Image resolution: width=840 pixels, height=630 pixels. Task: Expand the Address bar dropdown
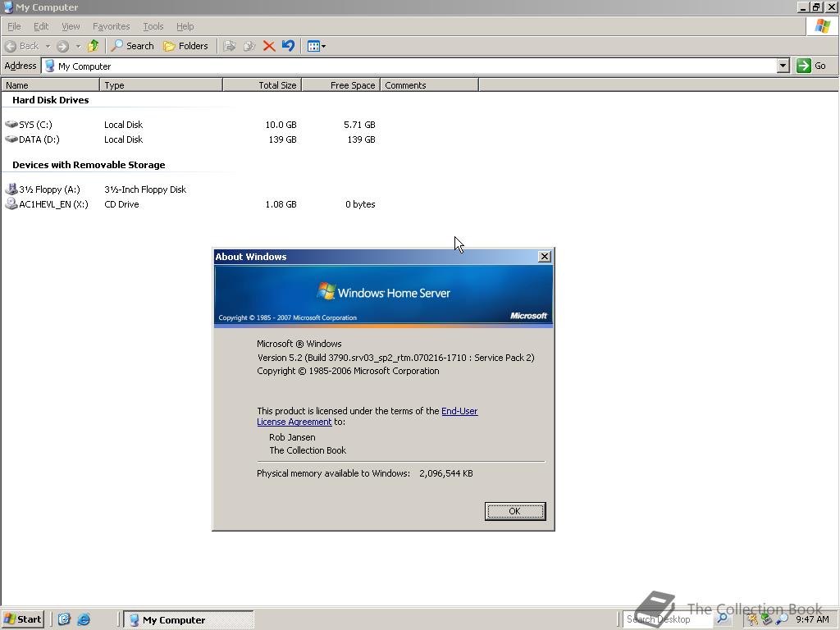783,66
